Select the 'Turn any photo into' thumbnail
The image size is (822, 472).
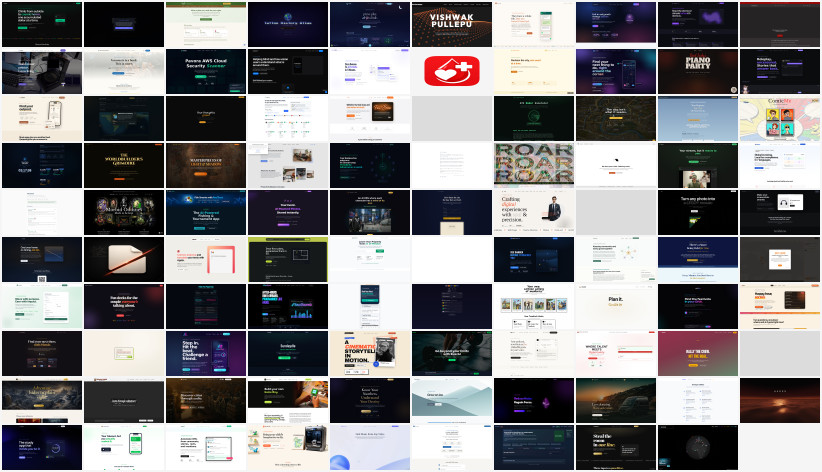tap(698, 212)
